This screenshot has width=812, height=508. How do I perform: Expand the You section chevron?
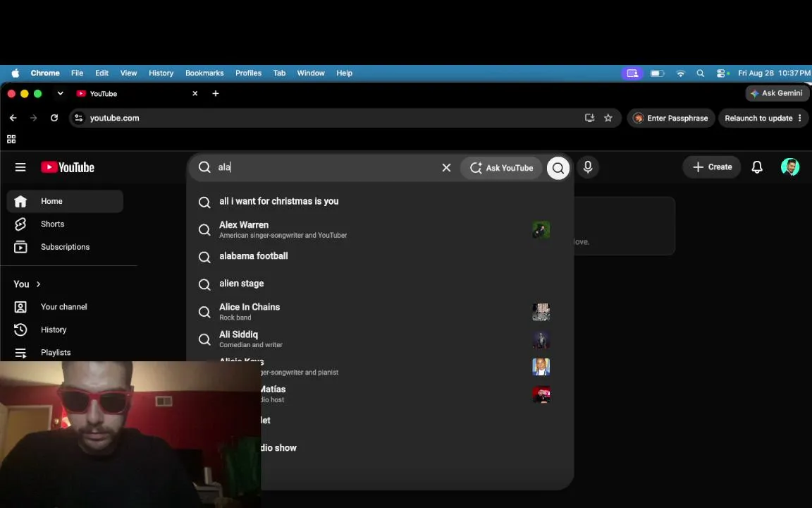[x=38, y=284]
